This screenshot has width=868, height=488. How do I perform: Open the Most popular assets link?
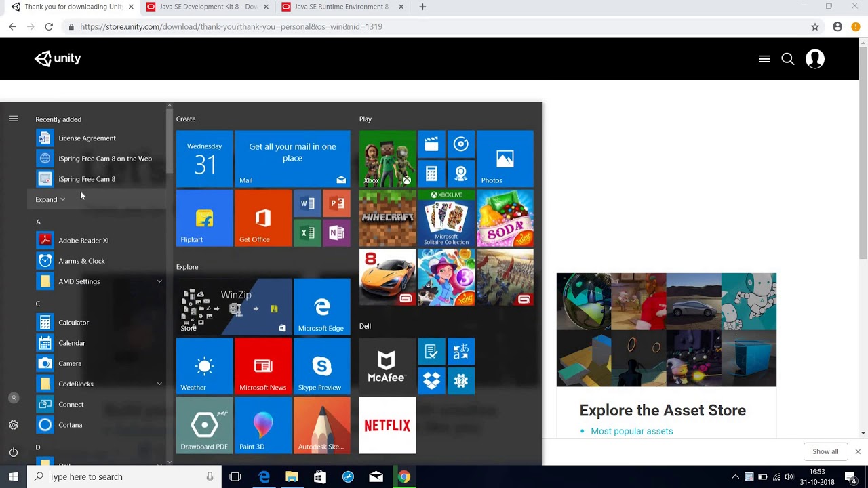point(632,431)
